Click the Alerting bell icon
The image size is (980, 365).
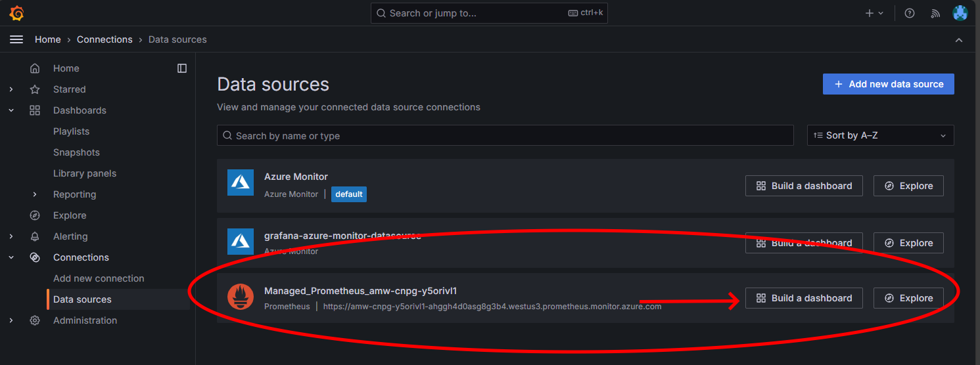point(35,236)
